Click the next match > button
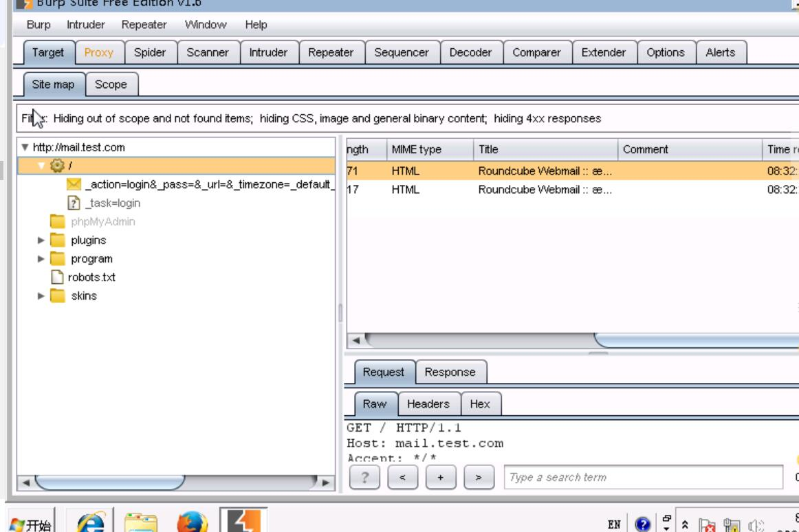 (479, 478)
